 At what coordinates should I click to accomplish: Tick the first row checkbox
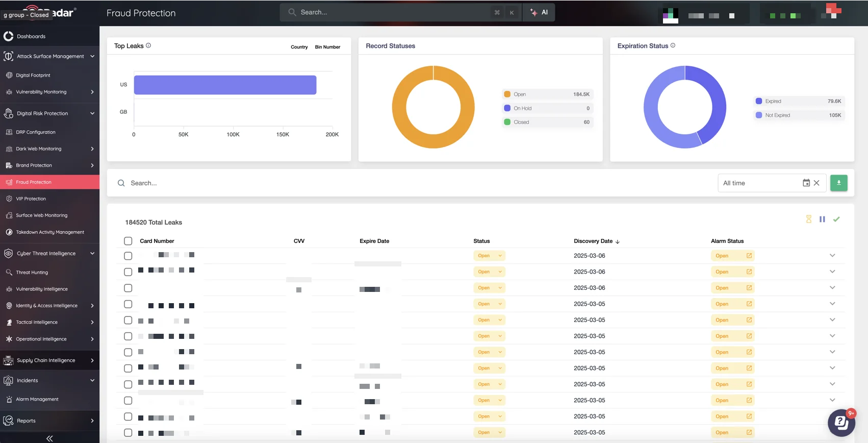[128, 256]
